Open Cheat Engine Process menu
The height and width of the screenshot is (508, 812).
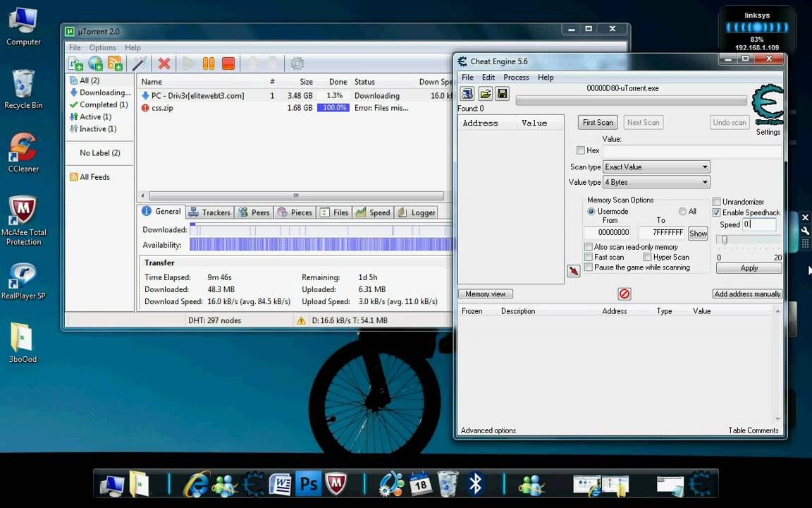point(516,77)
